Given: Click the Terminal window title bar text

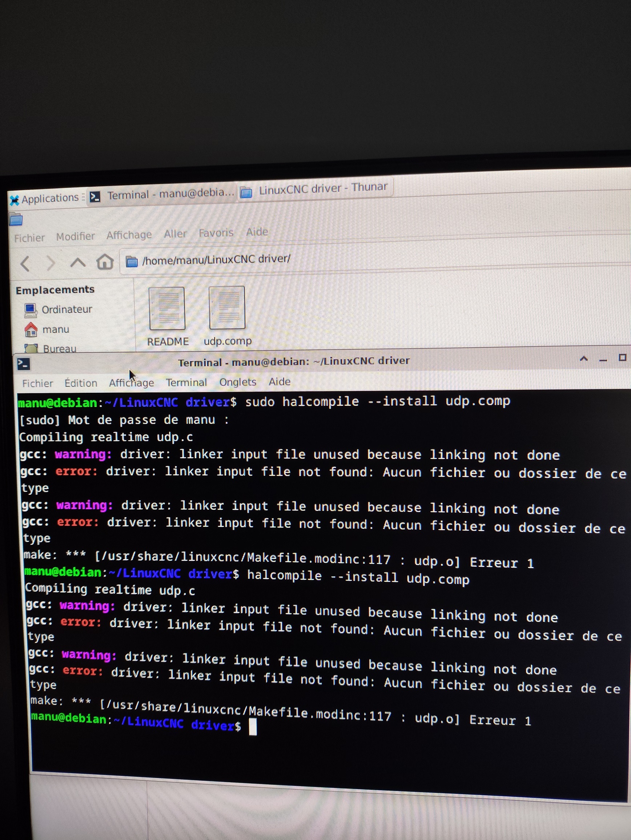Looking at the screenshot, I should tap(294, 362).
